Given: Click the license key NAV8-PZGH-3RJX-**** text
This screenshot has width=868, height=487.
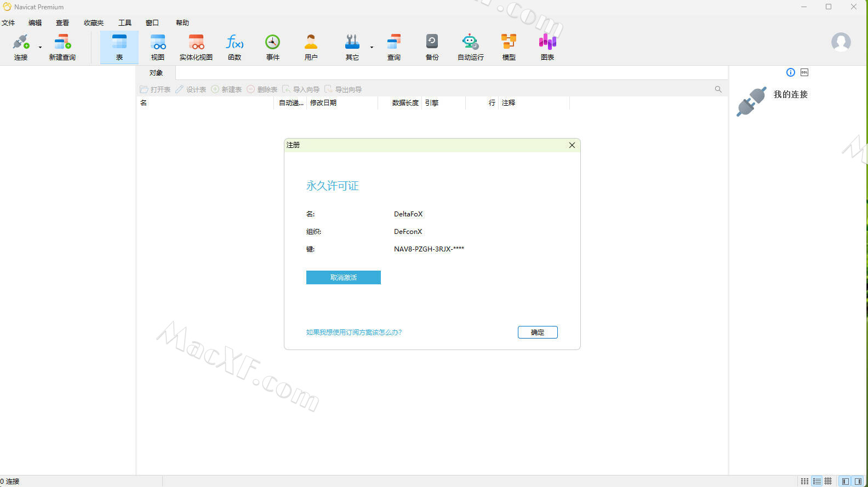Looking at the screenshot, I should pos(429,249).
